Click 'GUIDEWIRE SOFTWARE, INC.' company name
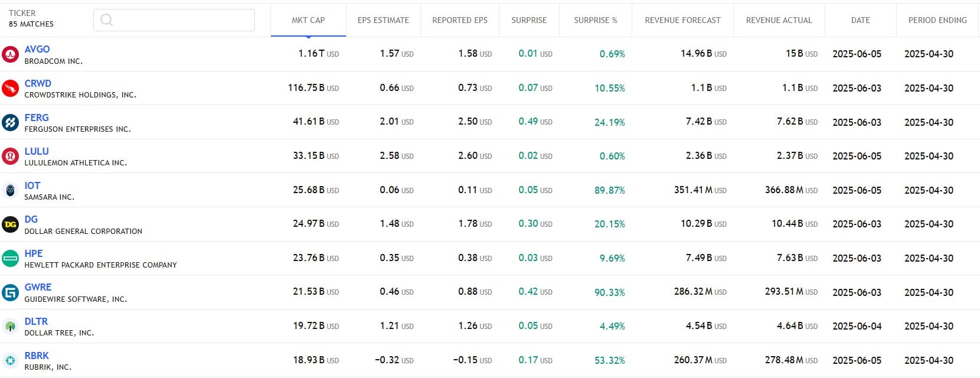The image size is (980, 378). (x=76, y=299)
